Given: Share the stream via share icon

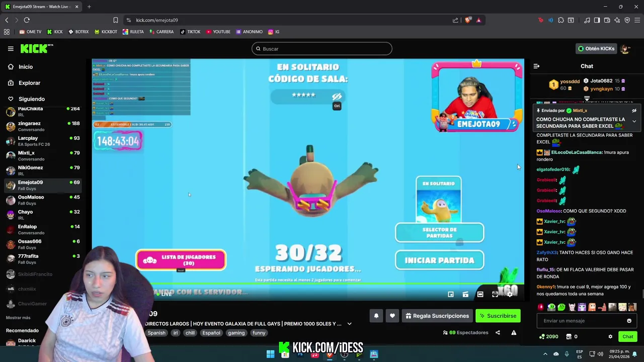Looking at the screenshot, I should [498, 332].
